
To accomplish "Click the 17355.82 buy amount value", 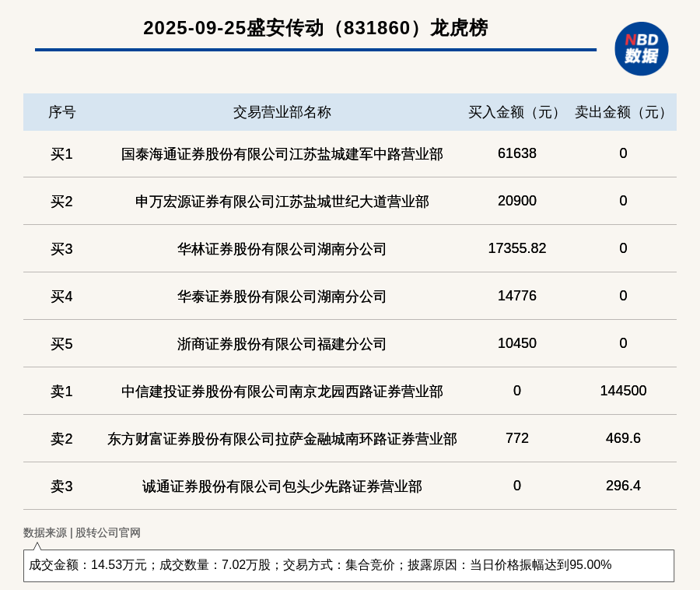I will [516, 248].
